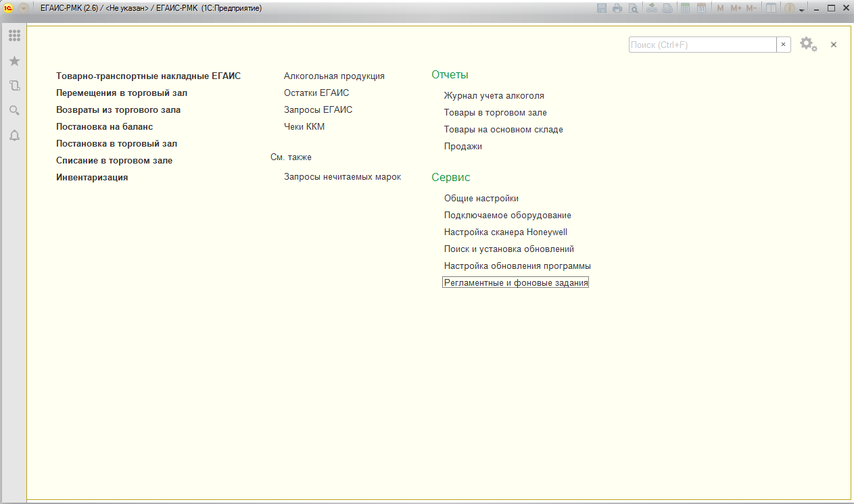The height and width of the screenshot is (504, 854).
Task: Expand dropdown arrow next to info icon
Action: pyautogui.click(x=801, y=9)
